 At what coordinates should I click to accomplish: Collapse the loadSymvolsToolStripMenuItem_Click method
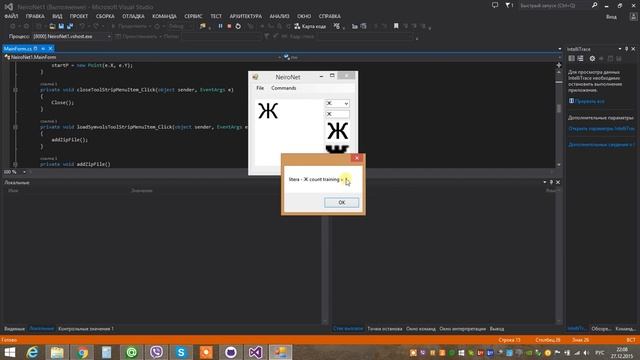pyautogui.click(x=16, y=127)
